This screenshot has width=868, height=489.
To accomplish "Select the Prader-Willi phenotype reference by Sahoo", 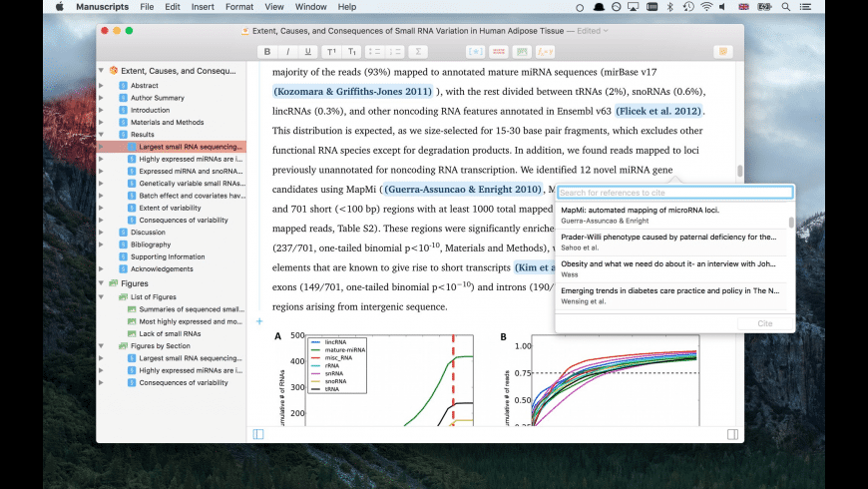I will coord(671,243).
